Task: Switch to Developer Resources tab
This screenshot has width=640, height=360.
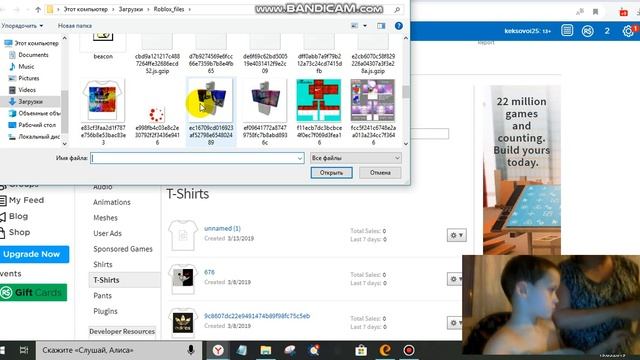Action: click(x=122, y=331)
